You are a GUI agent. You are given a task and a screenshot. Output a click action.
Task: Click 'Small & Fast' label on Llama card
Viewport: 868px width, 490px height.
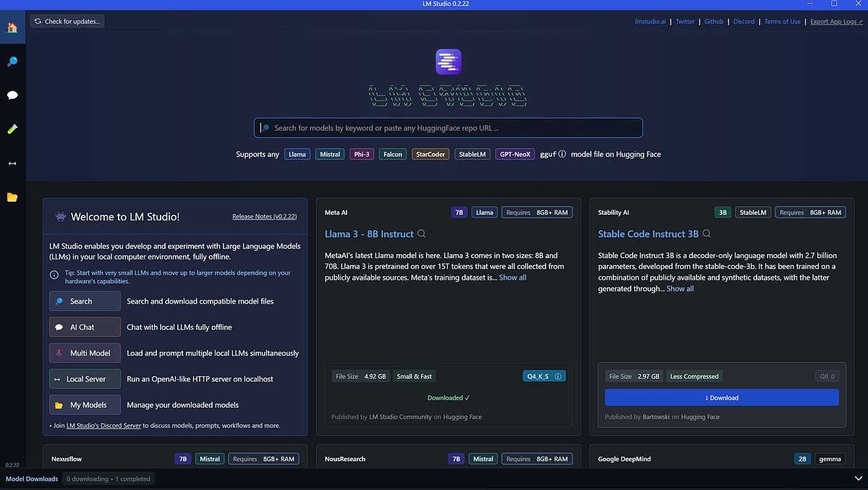414,377
